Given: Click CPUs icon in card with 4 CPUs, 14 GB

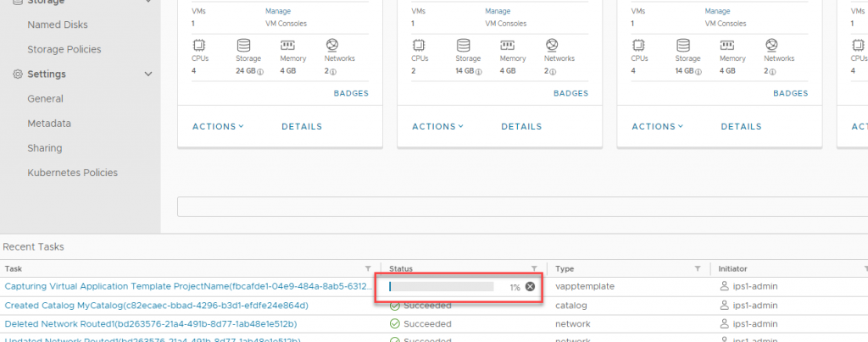Looking at the screenshot, I should (x=637, y=45).
